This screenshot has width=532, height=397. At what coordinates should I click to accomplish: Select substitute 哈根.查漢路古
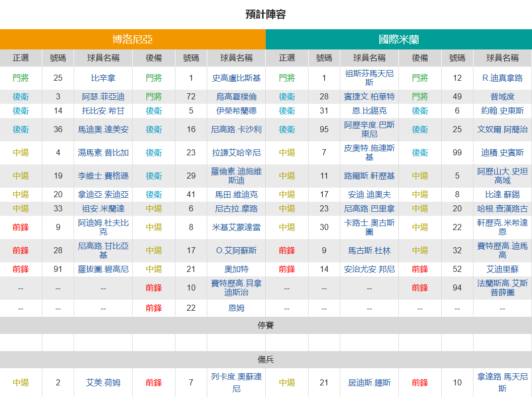(502, 209)
